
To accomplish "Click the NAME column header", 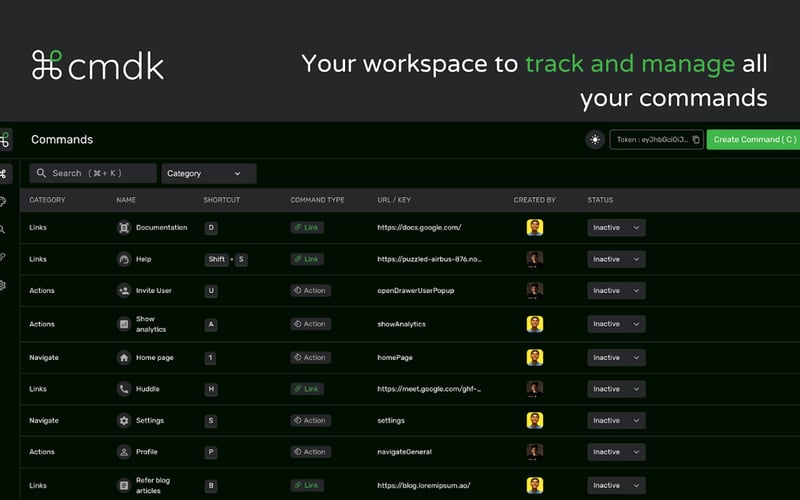I will pos(126,200).
